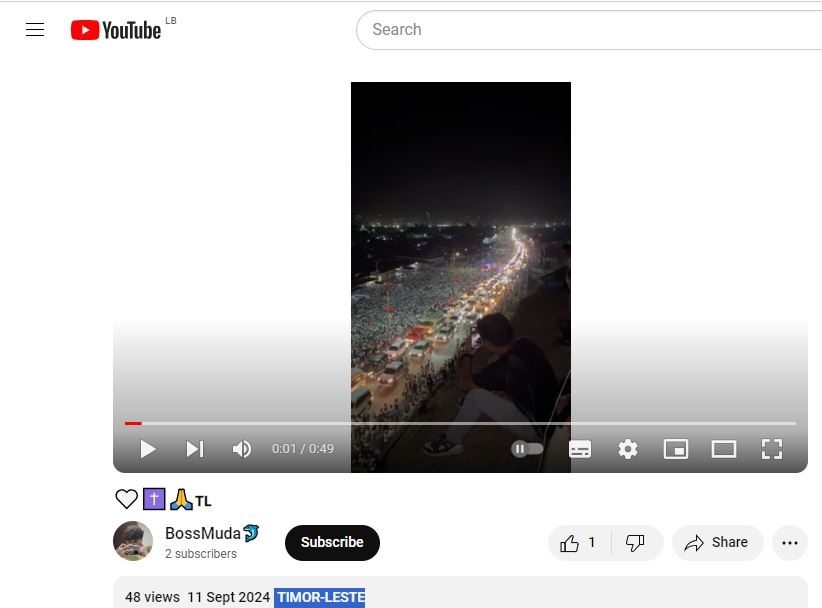Open more actions three-dot menu
This screenshot has height=608, width=822.
[x=790, y=543]
